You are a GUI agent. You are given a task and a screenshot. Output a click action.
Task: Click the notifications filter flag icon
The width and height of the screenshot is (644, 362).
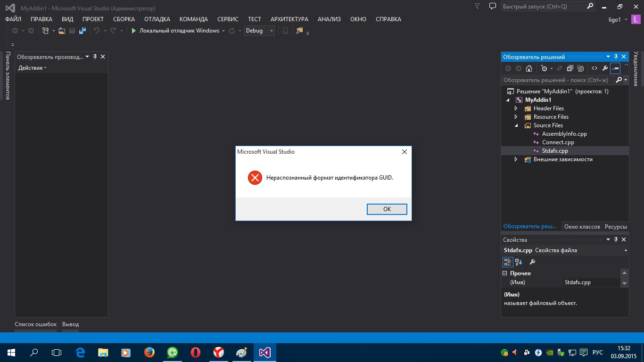coord(477,7)
